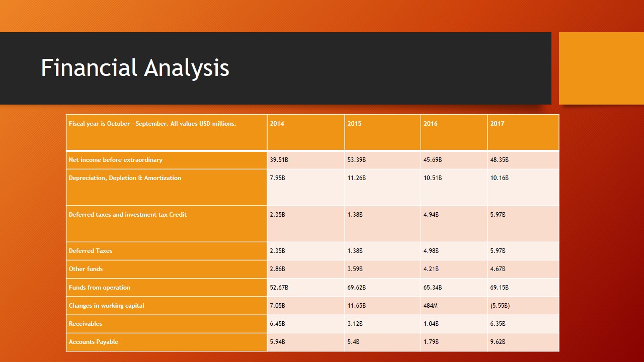644x362 pixels.
Task: Select the 484M working capital cell
Action: point(431,306)
